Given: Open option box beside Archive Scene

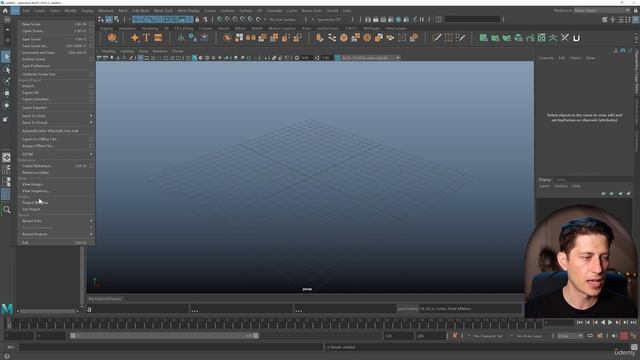Looking at the screenshot, I should click(x=91, y=59).
